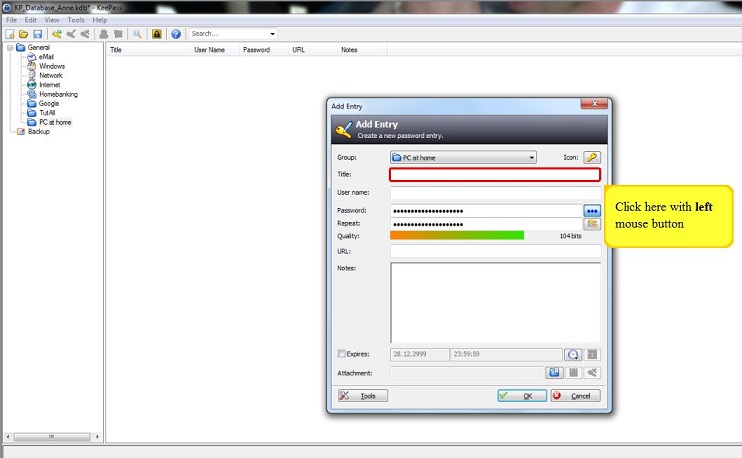The image size is (742, 458).
Task: Open the File menu
Action: 12,20
